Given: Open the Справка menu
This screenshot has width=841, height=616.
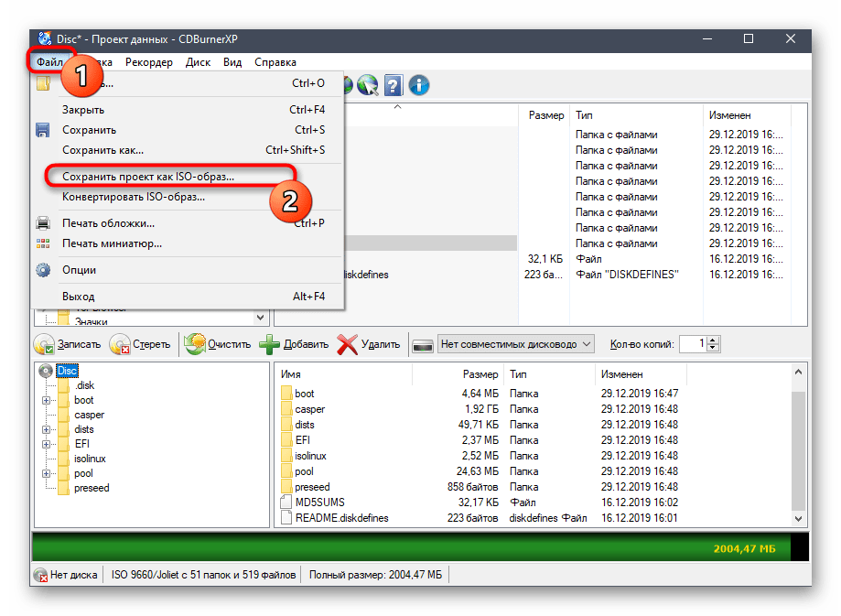Looking at the screenshot, I should [275, 62].
